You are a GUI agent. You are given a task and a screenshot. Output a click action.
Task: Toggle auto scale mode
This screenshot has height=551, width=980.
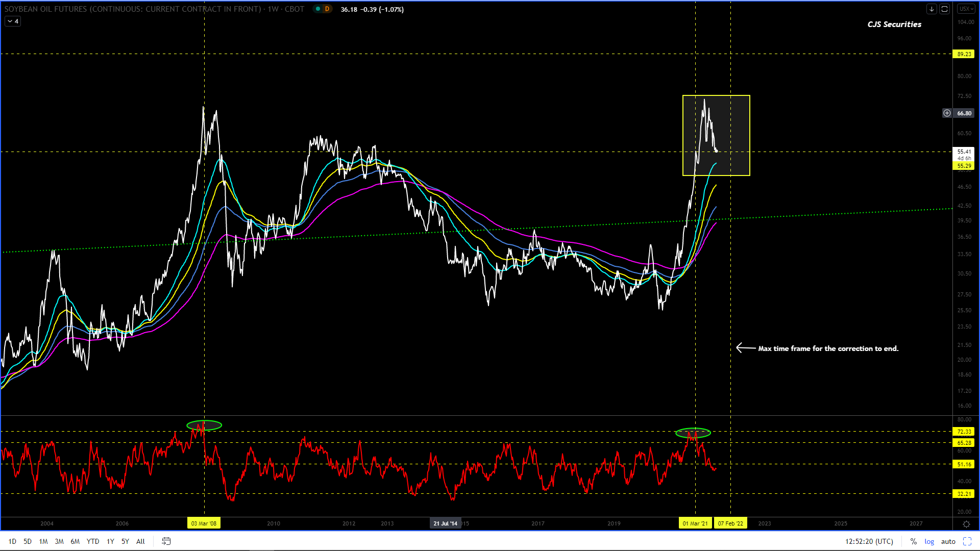click(948, 541)
